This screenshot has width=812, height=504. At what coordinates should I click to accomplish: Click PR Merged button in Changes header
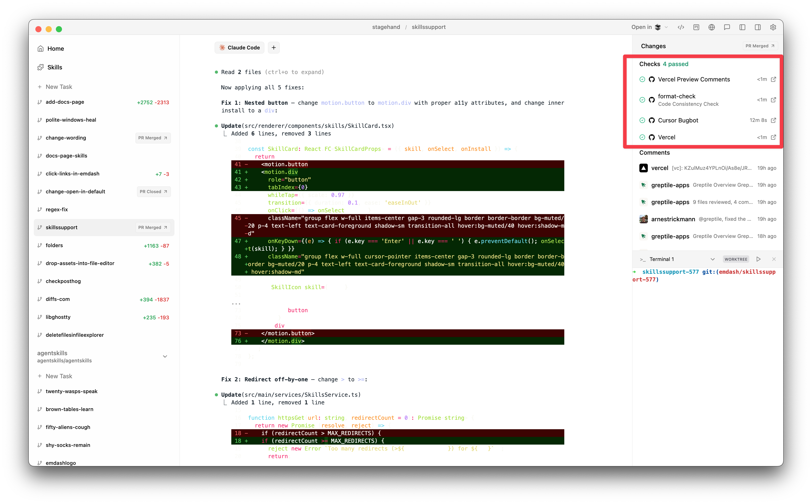tap(760, 46)
